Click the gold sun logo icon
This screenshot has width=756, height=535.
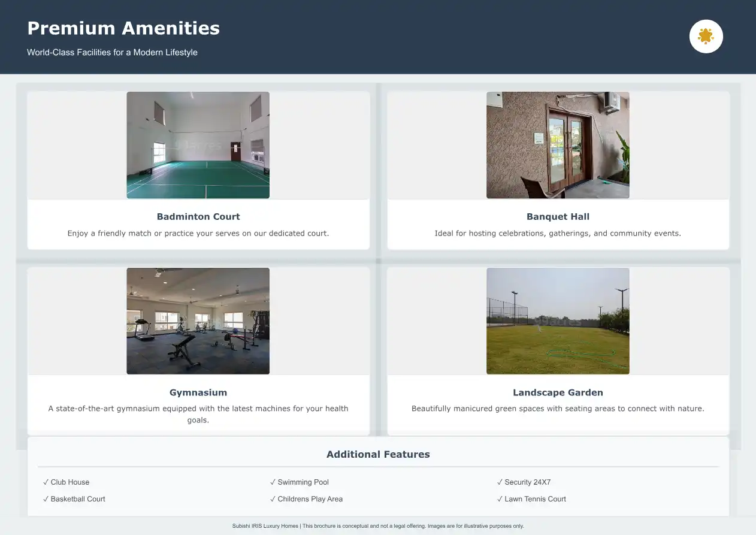[706, 37]
